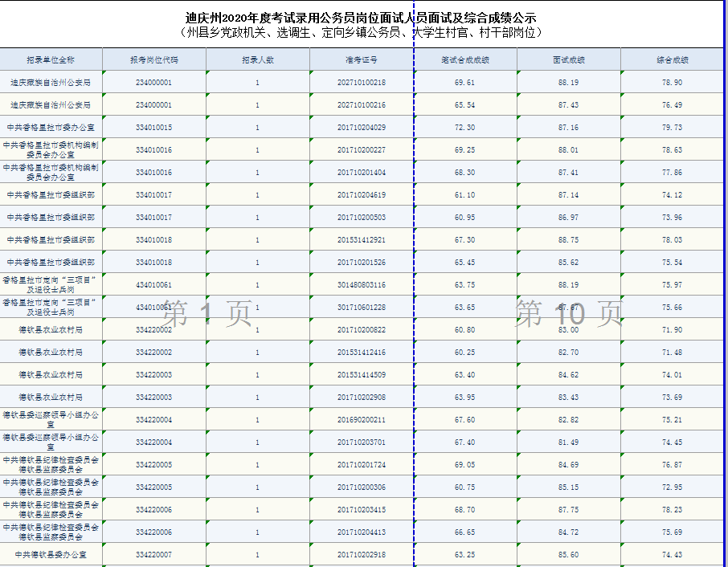Image resolution: width=728 pixels, height=567 pixels.
Task: Click the 招录单位全称 column header
Action: [x=51, y=60]
